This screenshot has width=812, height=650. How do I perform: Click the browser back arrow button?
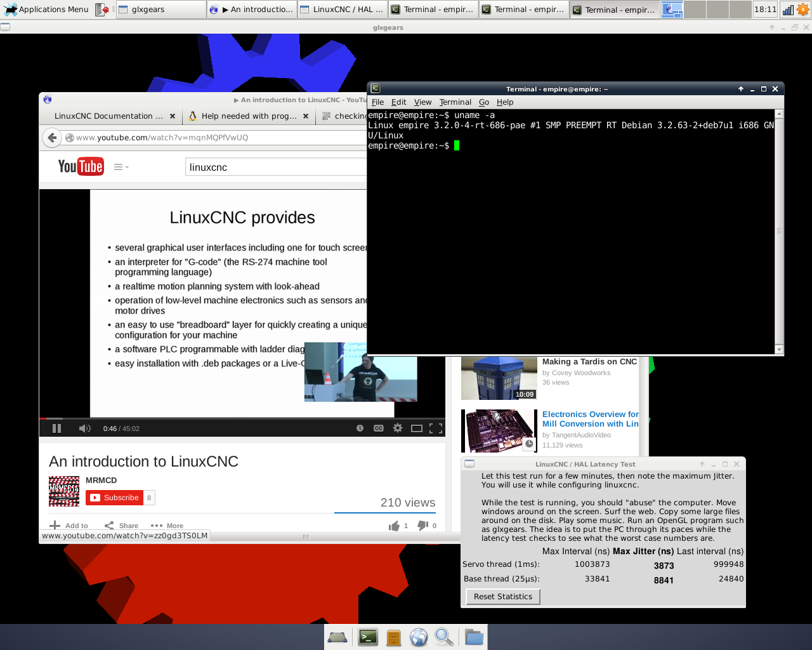tap(53, 137)
